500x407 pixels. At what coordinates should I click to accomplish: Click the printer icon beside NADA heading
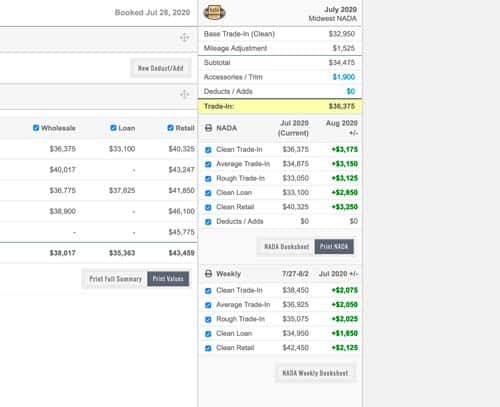coord(208,128)
